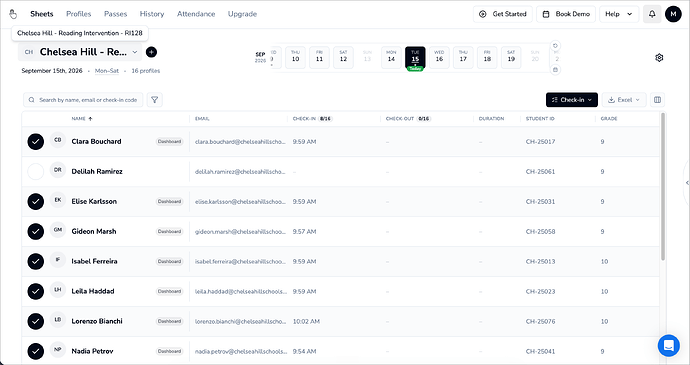The image size is (690, 365).
Task: Open the Help dropdown
Action: 619,14
